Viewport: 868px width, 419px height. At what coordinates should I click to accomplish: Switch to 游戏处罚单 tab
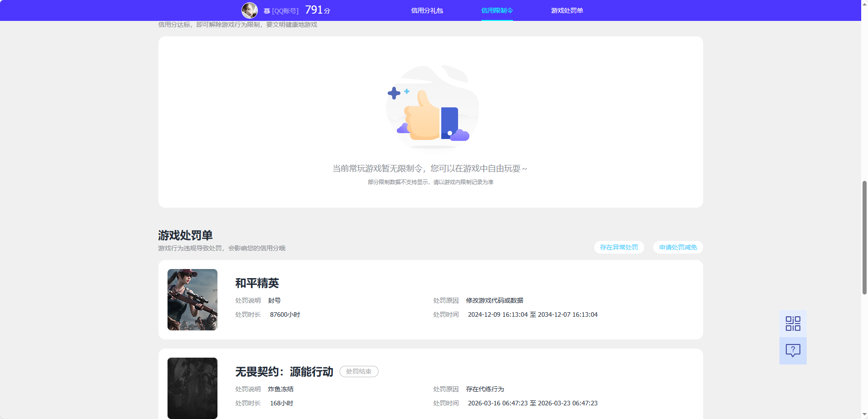[x=567, y=10]
